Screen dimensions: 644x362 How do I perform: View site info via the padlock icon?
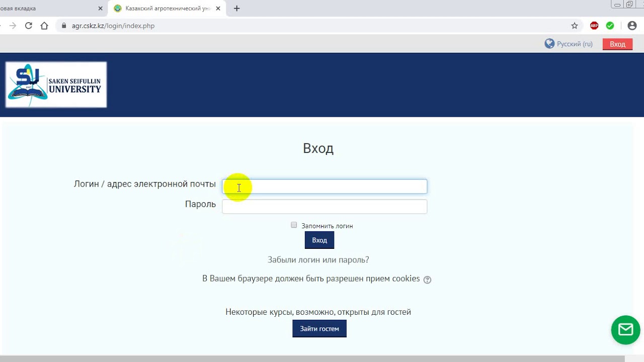(x=64, y=26)
